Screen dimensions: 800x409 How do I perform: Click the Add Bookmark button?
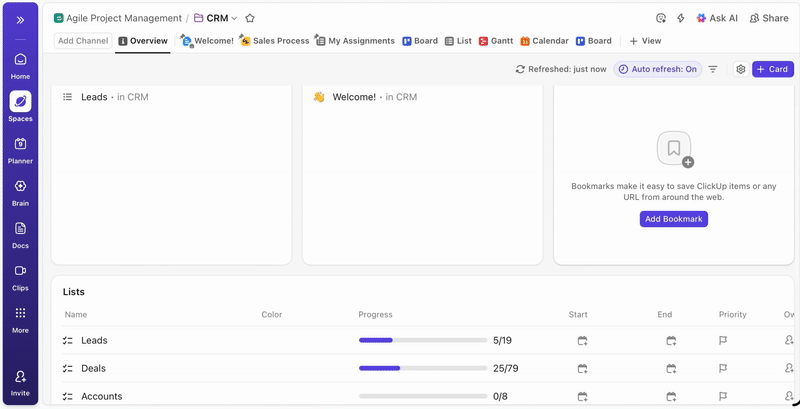pyautogui.click(x=674, y=219)
